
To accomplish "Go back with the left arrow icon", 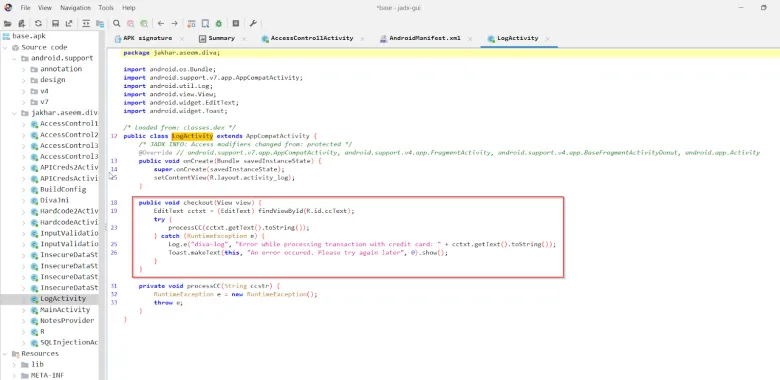I will tap(161, 23).
